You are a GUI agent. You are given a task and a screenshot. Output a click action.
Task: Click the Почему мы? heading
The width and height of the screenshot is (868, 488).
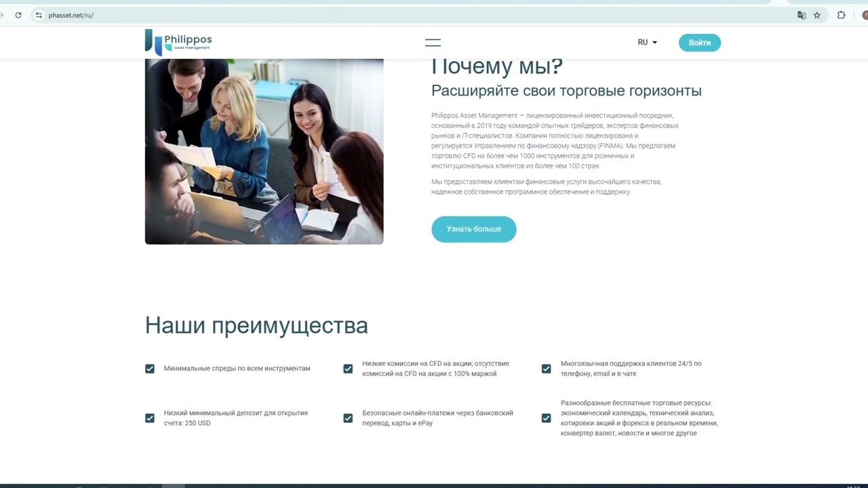tap(497, 66)
